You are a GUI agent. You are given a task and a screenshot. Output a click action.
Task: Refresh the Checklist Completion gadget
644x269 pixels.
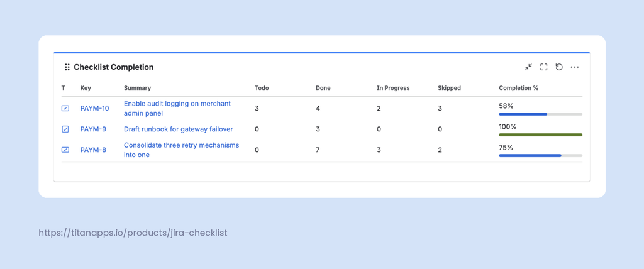(559, 67)
